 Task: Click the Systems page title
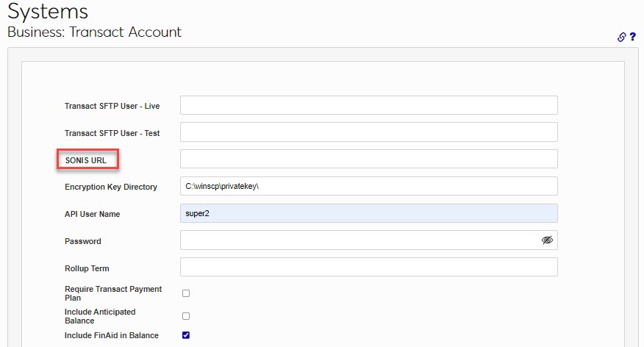click(x=48, y=11)
